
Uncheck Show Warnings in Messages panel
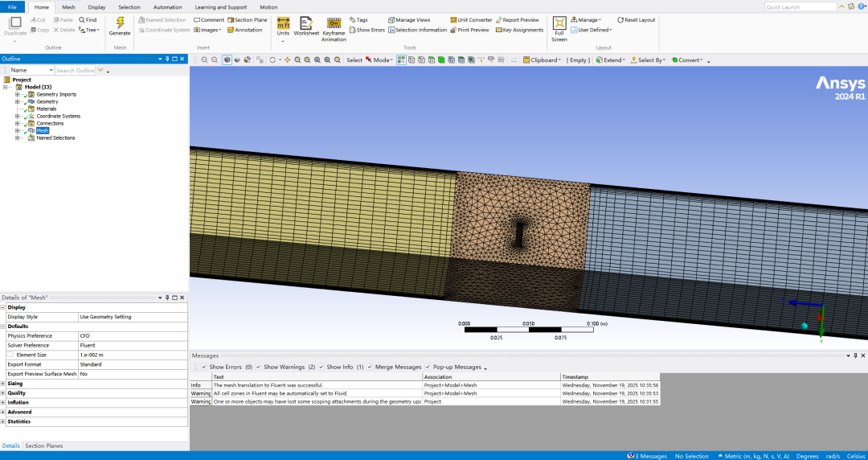click(258, 367)
